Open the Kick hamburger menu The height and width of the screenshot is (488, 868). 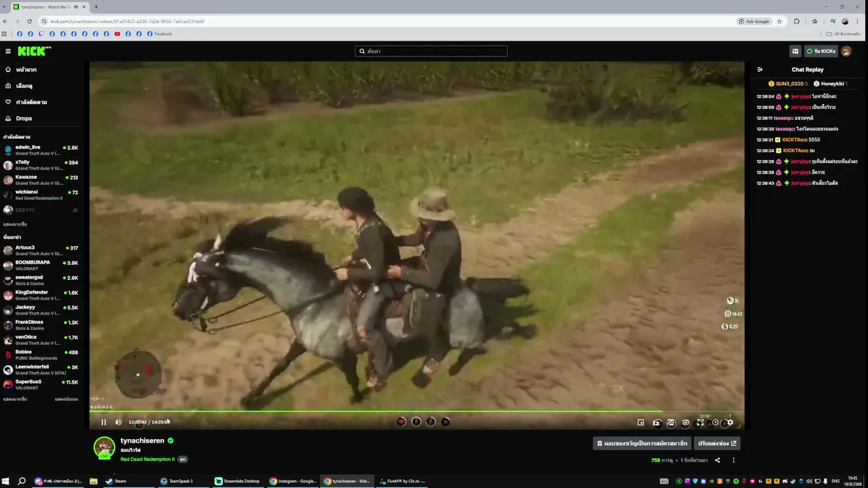(x=8, y=51)
